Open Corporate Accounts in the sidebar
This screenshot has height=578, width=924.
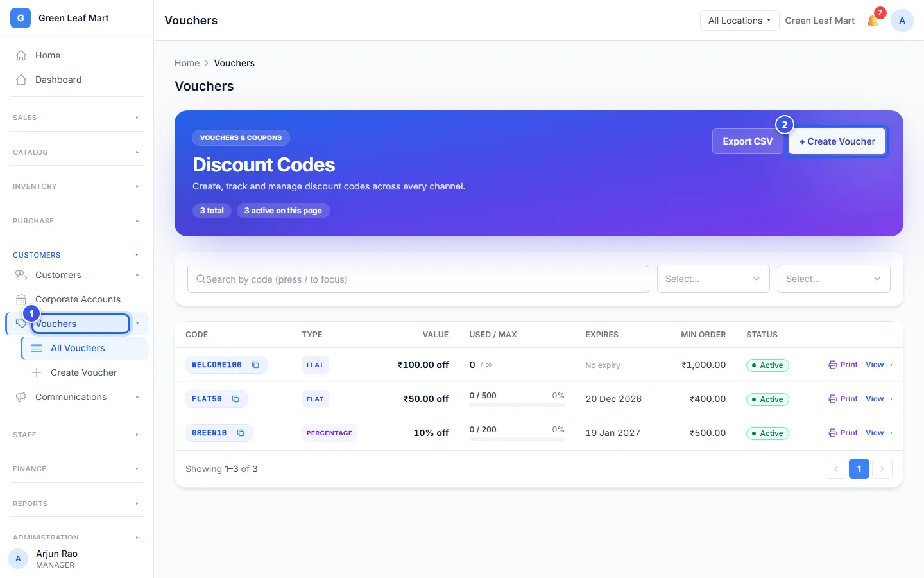[x=77, y=299]
